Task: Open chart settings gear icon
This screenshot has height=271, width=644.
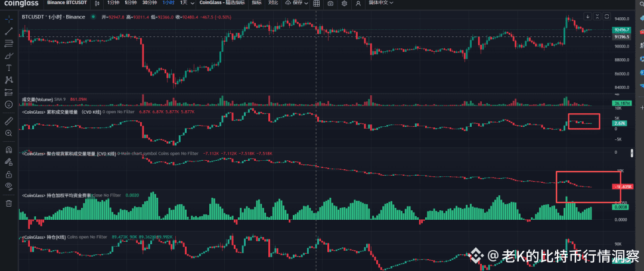Action: point(344,3)
